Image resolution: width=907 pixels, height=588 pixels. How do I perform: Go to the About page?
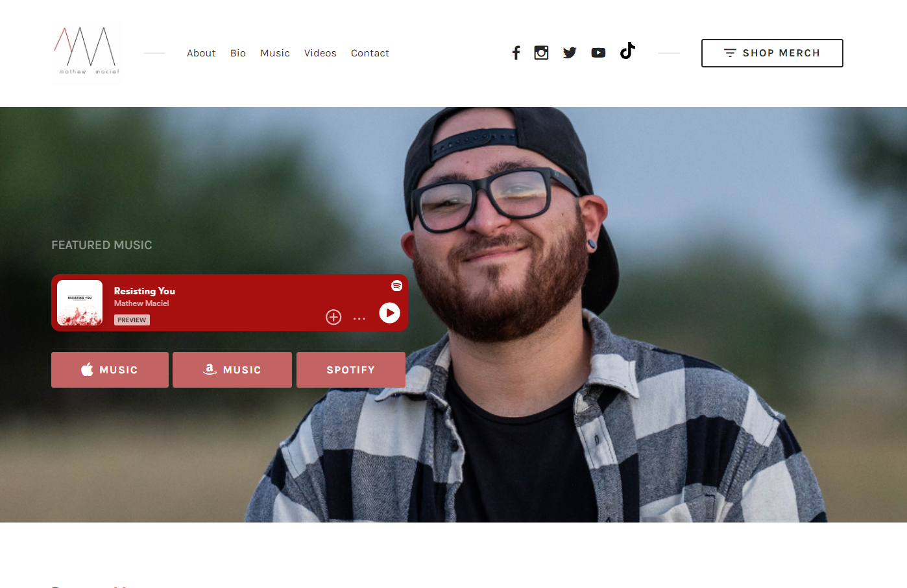pyautogui.click(x=201, y=53)
